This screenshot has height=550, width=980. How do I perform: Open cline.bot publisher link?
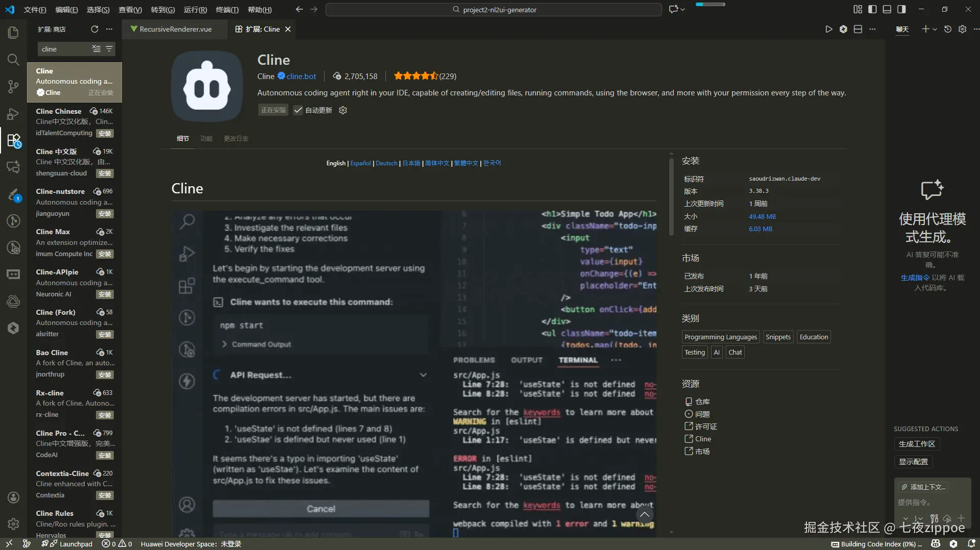pyautogui.click(x=301, y=76)
